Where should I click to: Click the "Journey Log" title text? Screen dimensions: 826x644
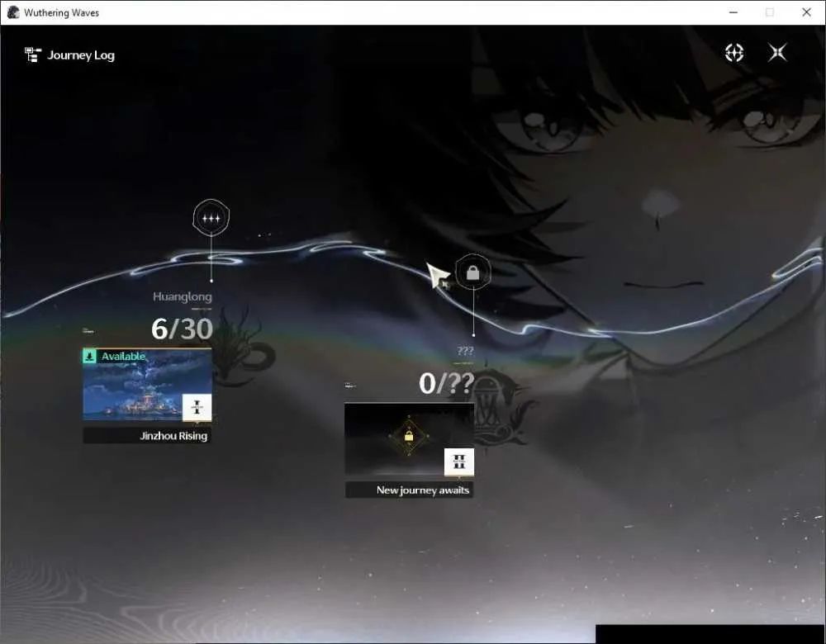pyautogui.click(x=81, y=55)
